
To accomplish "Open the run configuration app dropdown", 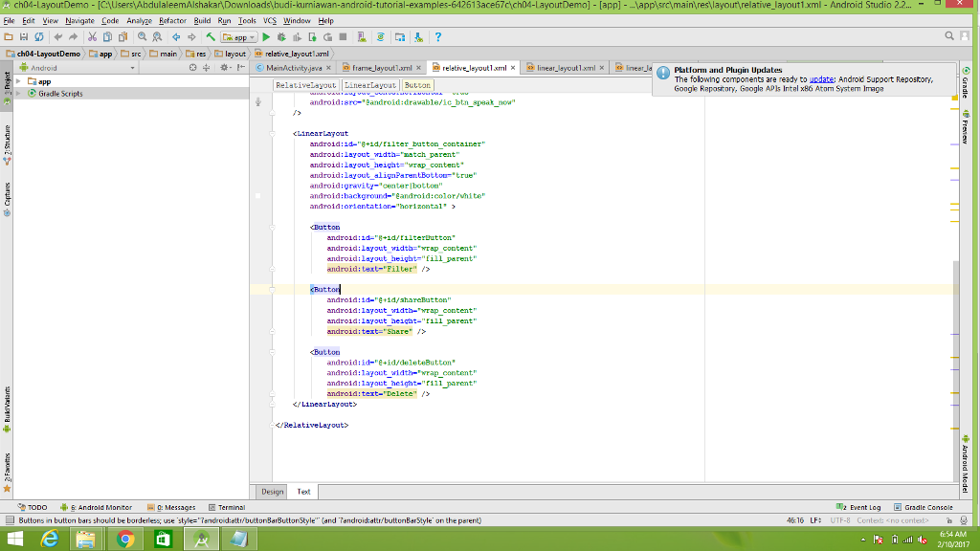I will pos(239,37).
